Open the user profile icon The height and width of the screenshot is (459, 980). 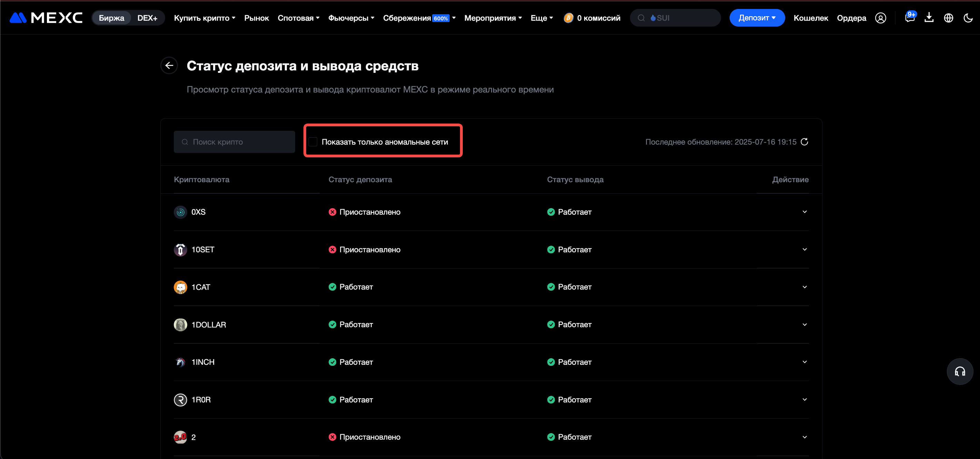coord(880,18)
